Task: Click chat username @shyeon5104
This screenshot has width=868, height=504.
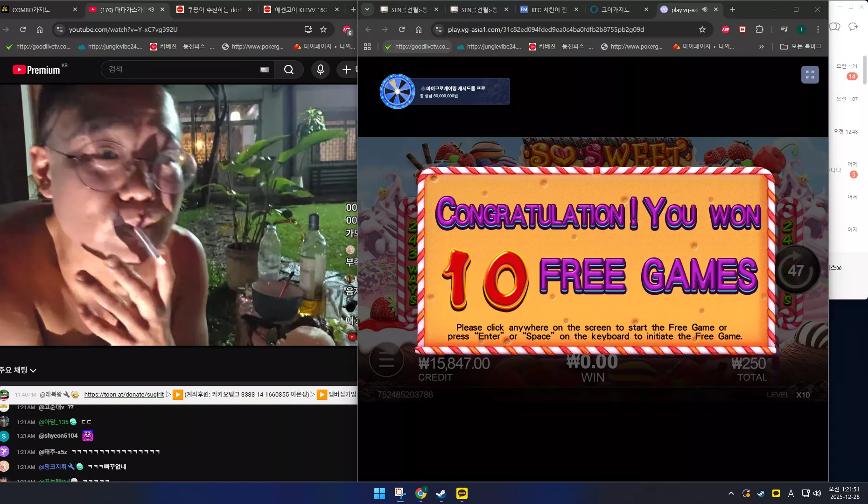Action: pos(58,436)
